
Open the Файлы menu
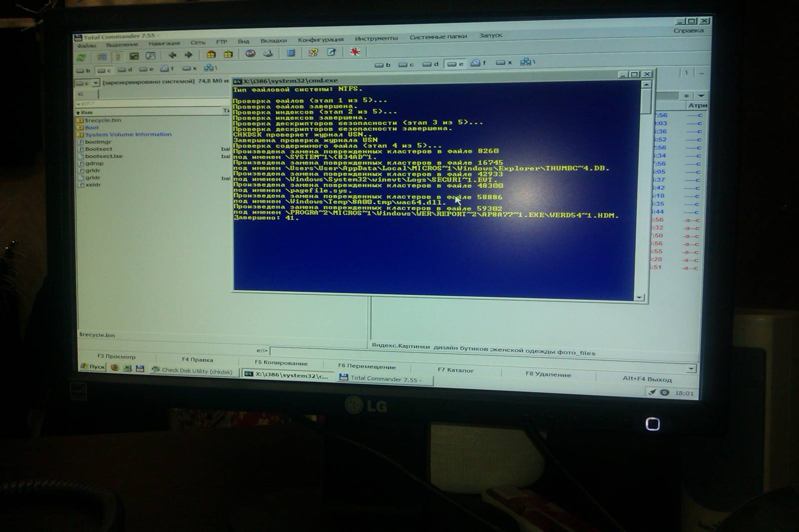(86, 45)
